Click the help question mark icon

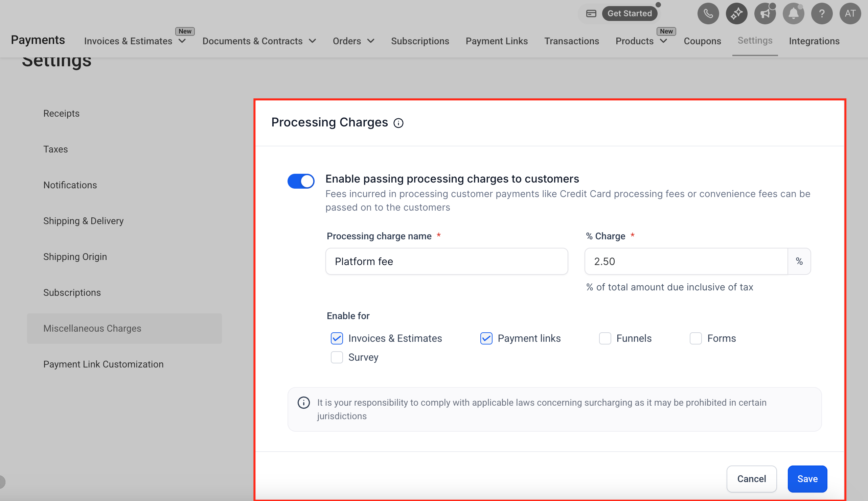point(822,14)
